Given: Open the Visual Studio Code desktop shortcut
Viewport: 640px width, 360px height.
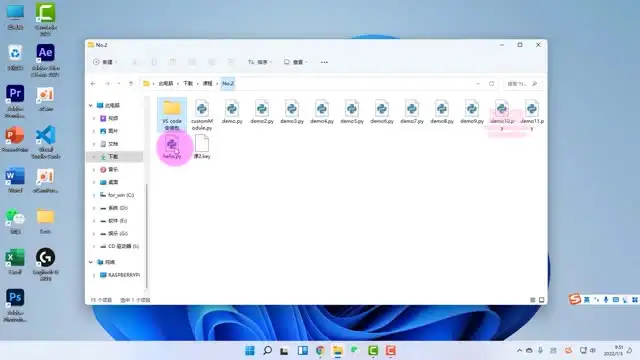Looking at the screenshot, I should click(45, 142).
